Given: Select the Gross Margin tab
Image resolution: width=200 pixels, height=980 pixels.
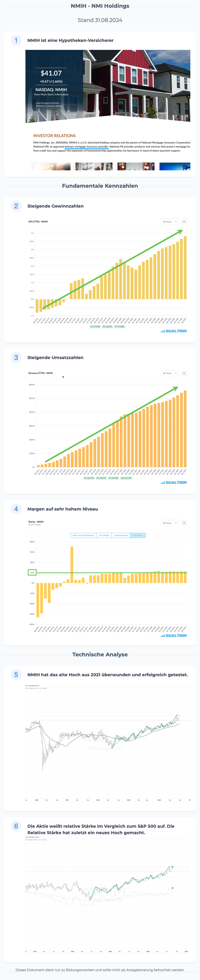Looking at the screenshot, I should [104, 535].
